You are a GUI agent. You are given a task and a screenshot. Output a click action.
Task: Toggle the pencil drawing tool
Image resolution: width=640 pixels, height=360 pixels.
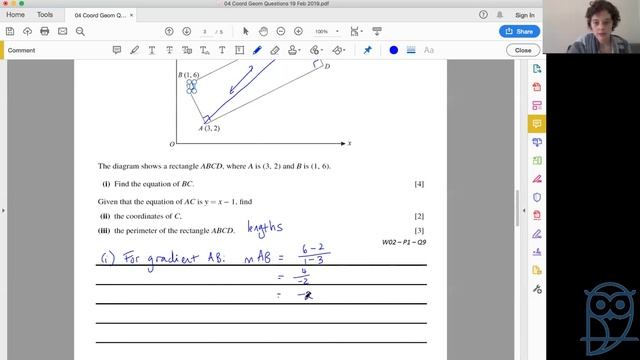(x=257, y=50)
